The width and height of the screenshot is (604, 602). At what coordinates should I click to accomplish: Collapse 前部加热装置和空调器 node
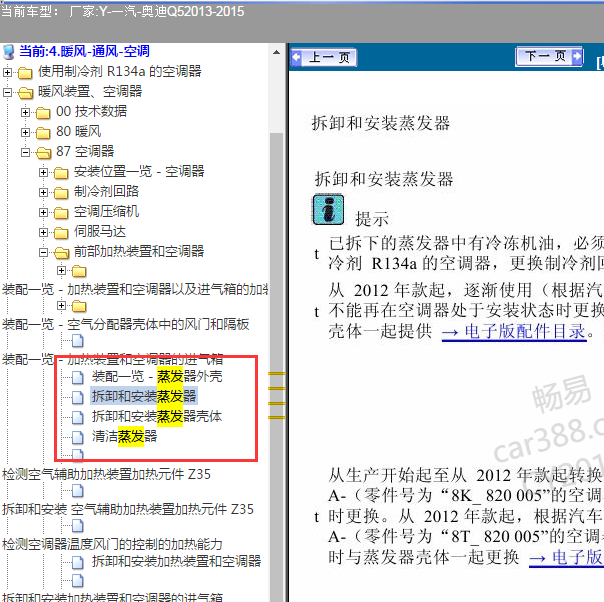[x=44, y=252]
